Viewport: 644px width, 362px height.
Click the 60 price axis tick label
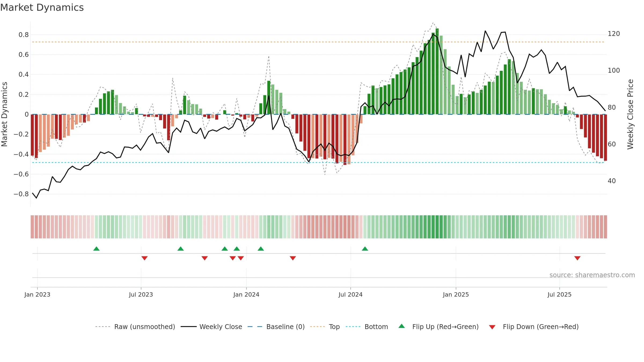pyautogui.click(x=612, y=144)
